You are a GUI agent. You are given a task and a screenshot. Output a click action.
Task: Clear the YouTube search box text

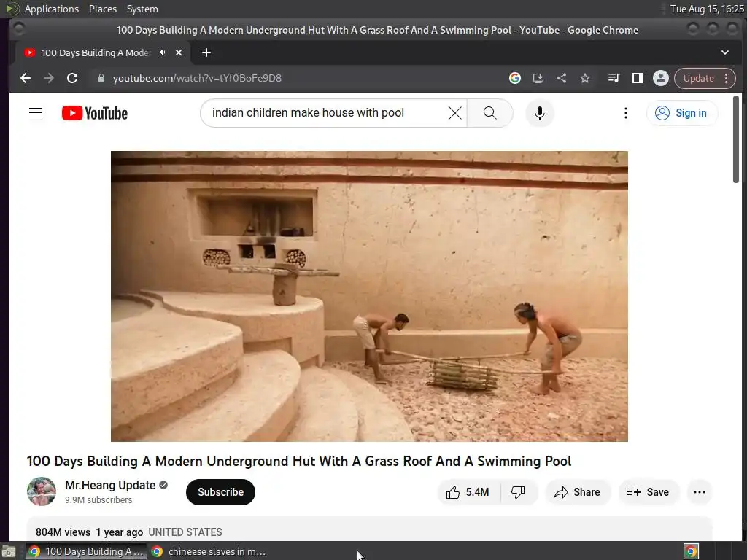tap(455, 113)
